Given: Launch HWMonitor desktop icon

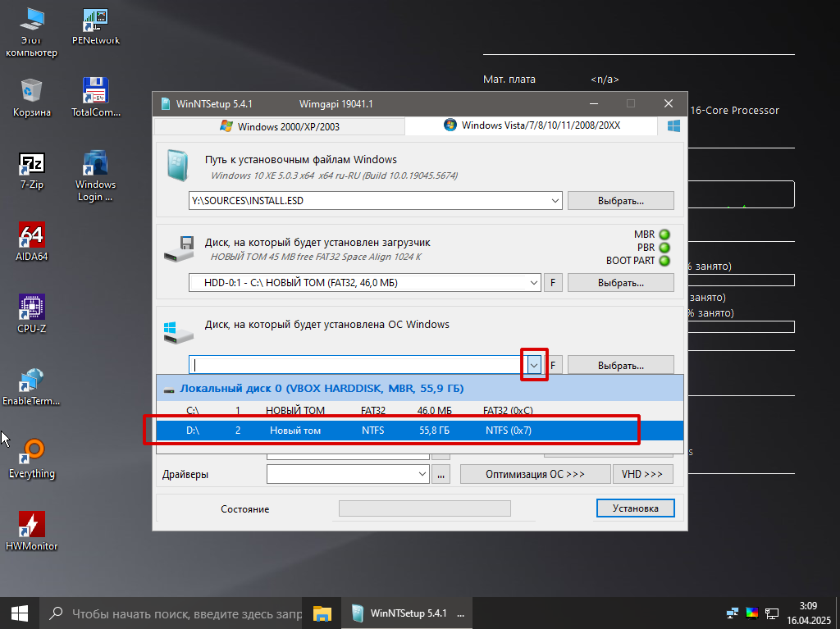Looking at the screenshot, I should coord(32,531).
